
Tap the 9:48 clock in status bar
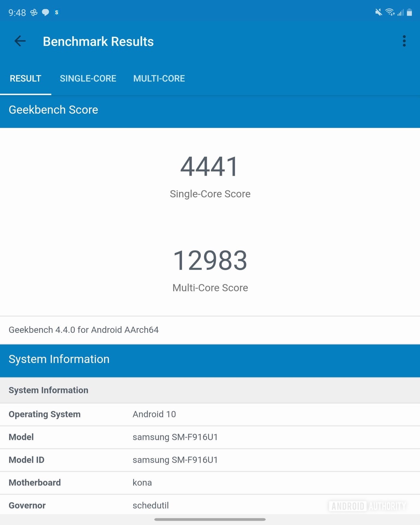[x=17, y=13]
